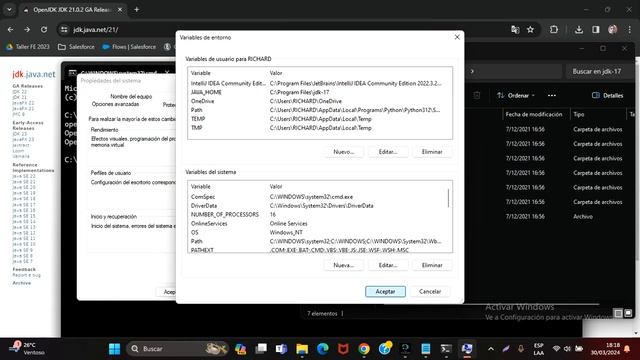The image size is (640, 360).
Task: Expand Chrome tab search chevron
Action: click(9, 9)
